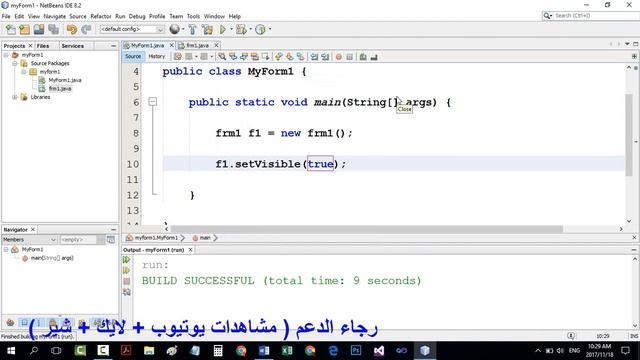Viewport: 640px width, 360px height.
Task: Click Start Macro Recording red circle icon
Action: click(338, 57)
